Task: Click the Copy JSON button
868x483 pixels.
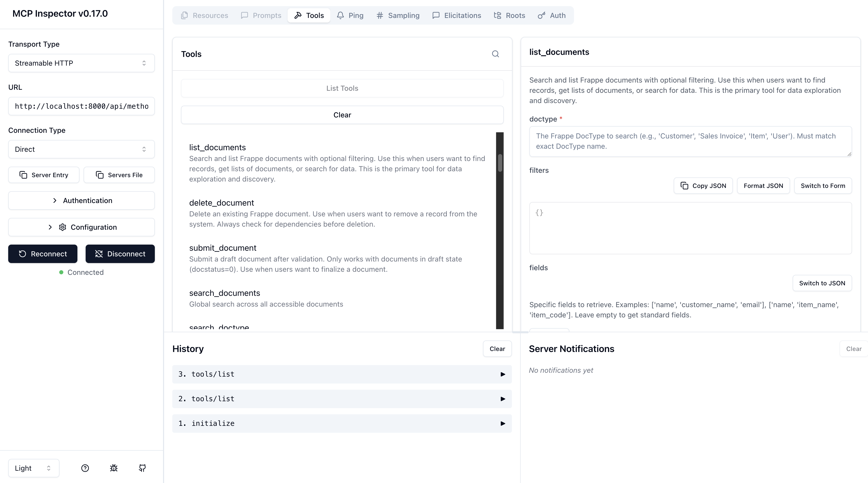Action: 703,186
